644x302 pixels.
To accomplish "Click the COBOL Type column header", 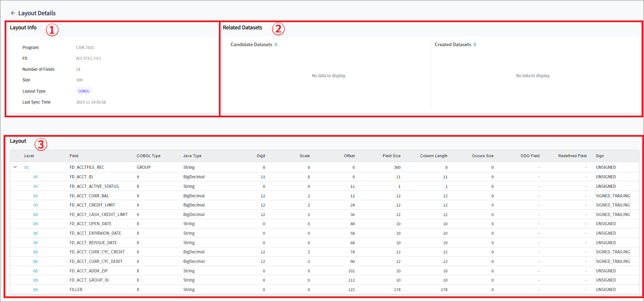I will (149, 156).
